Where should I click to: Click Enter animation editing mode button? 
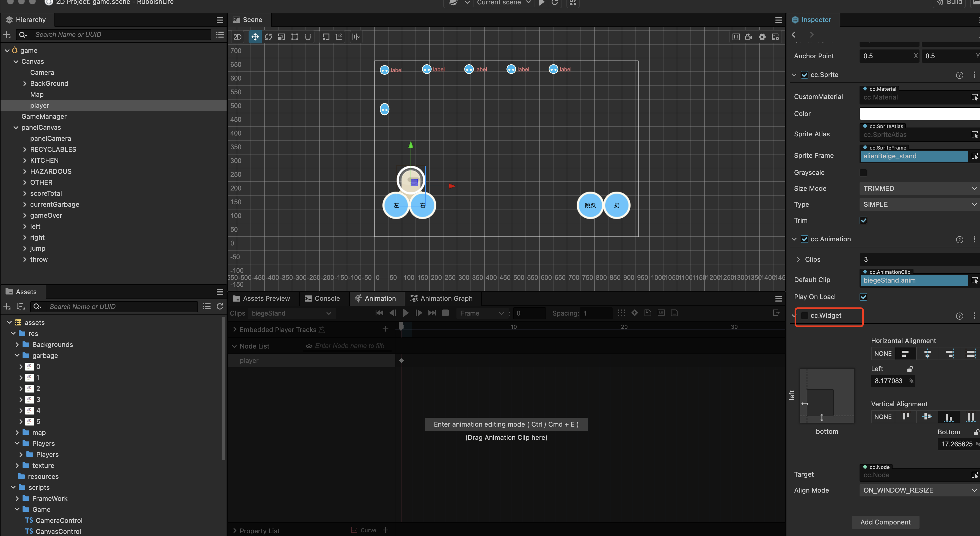click(x=506, y=424)
